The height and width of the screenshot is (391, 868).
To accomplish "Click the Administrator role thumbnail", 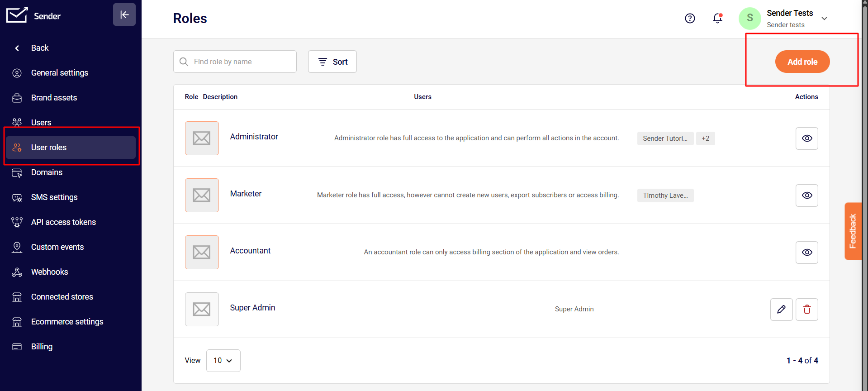I will [x=202, y=138].
